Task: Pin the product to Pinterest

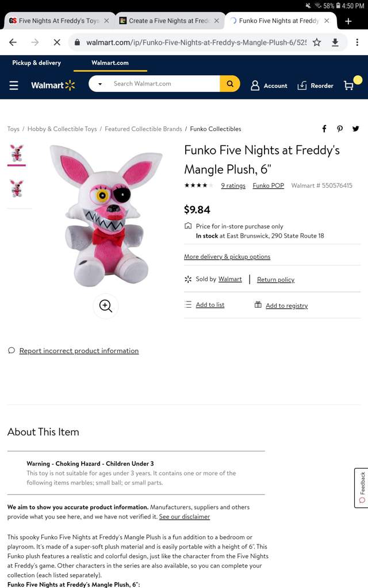Action: [340, 129]
